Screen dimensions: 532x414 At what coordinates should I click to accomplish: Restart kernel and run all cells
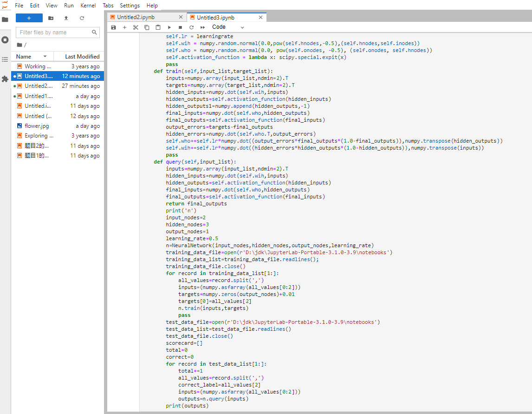(x=202, y=27)
